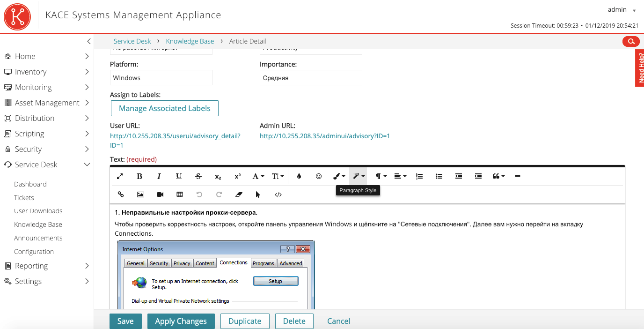The image size is (644, 329).
Task: Insert an unordered bullet list
Action: tap(439, 176)
